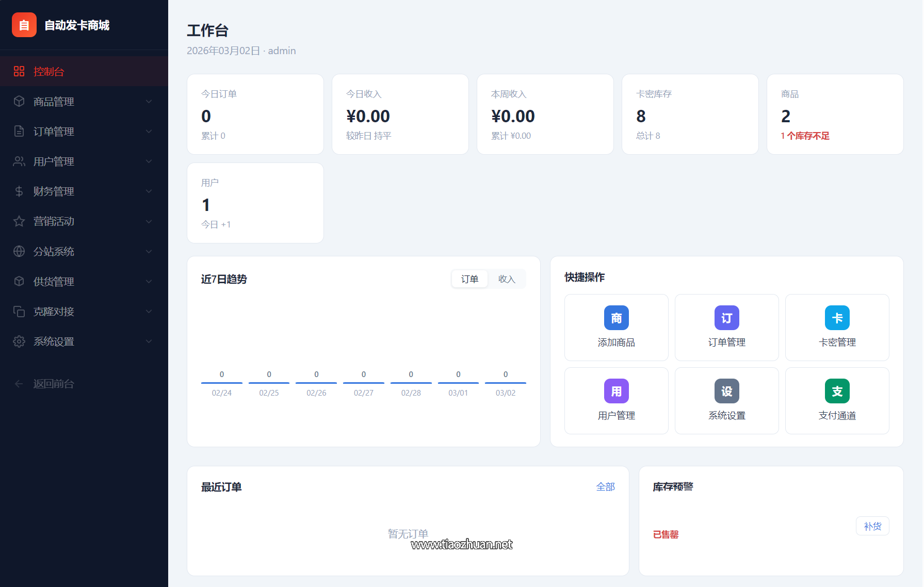Screen dimensions: 924x587
Task: Open 用户管理 quick action icon
Action: click(616, 392)
